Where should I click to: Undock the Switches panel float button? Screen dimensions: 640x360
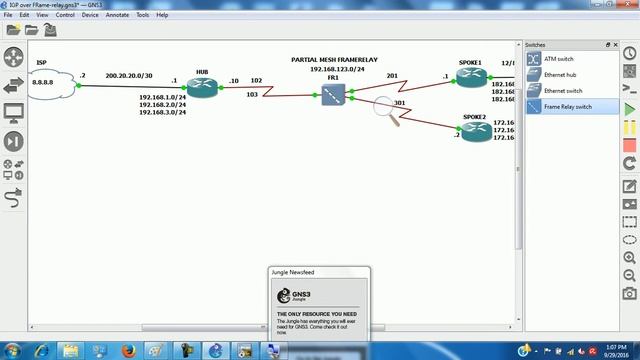[608, 44]
